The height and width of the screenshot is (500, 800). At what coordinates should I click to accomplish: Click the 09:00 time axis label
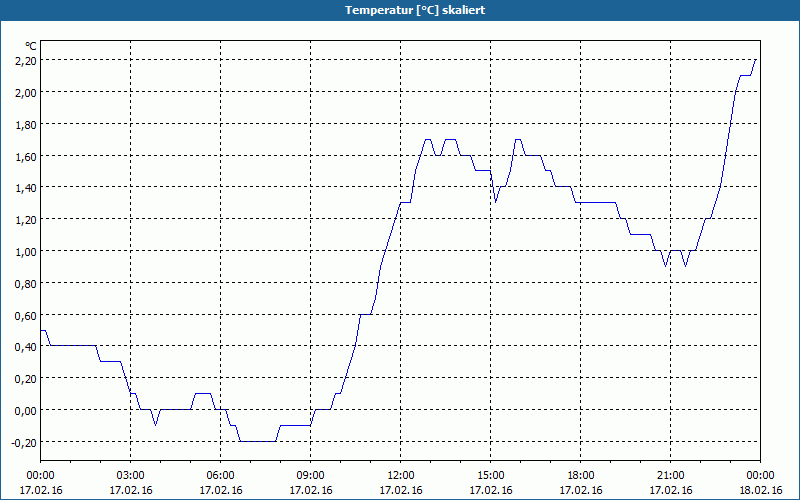pyautogui.click(x=311, y=476)
